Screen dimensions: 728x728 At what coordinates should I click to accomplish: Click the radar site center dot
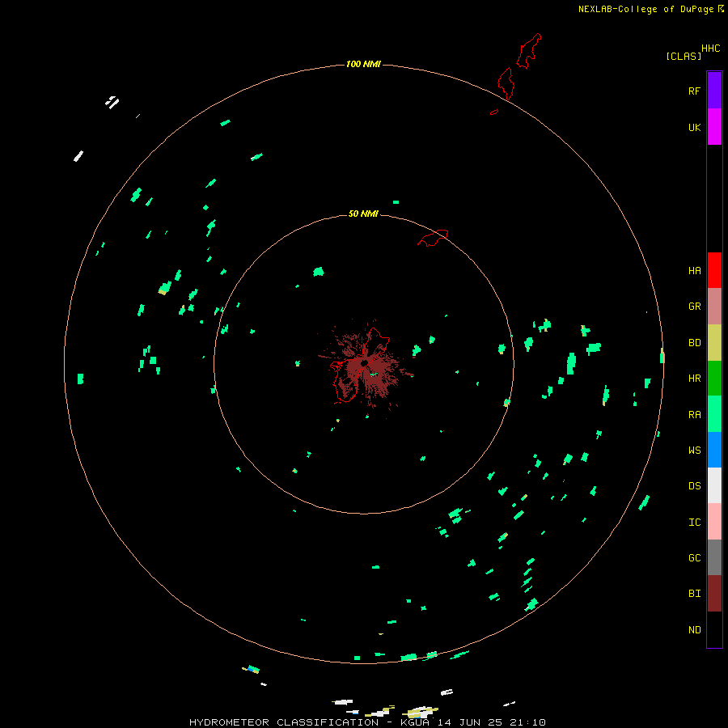point(365,362)
